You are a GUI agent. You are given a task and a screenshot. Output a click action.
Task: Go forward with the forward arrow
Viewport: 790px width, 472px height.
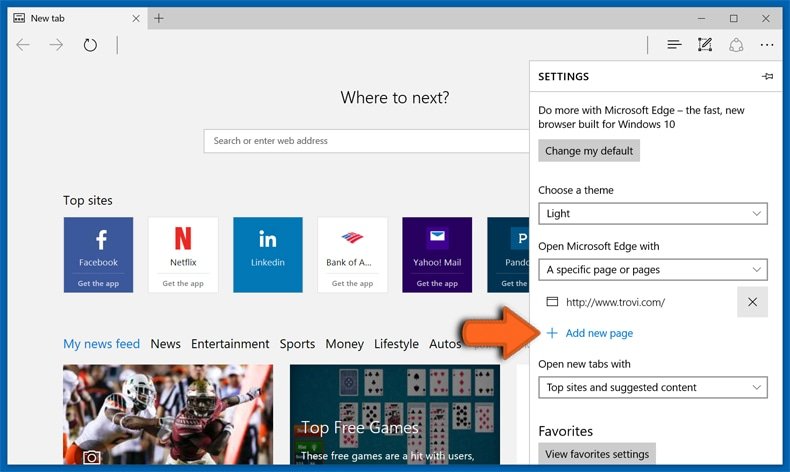(56, 45)
